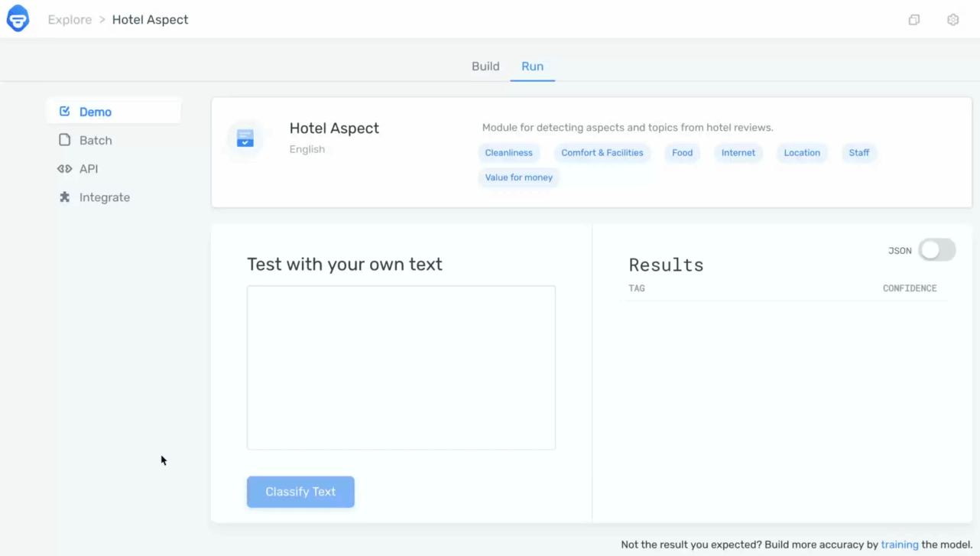Click the Batch document icon in sidebar
980x556 pixels.
[x=65, y=140]
